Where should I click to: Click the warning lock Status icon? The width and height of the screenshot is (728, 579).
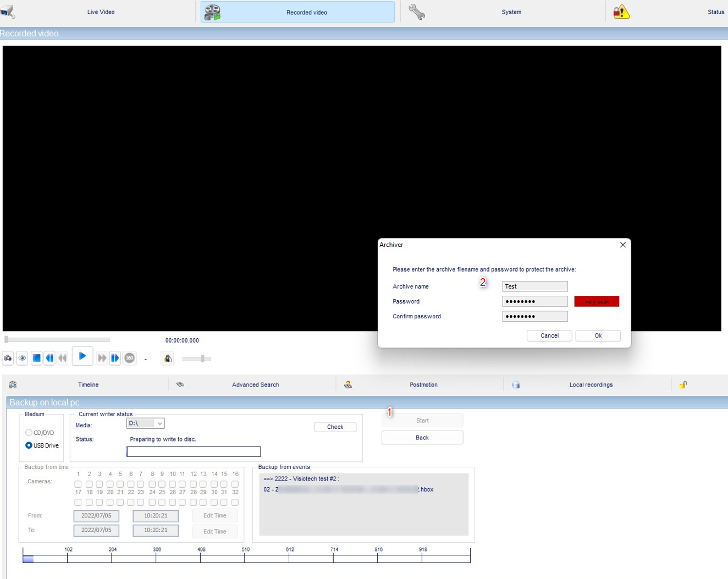click(x=621, y=12)
